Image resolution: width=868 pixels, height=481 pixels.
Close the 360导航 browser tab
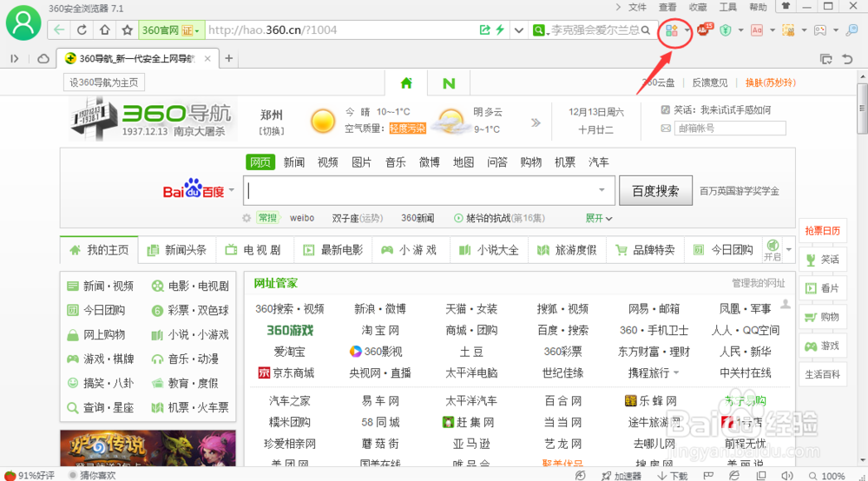[207, 59]
